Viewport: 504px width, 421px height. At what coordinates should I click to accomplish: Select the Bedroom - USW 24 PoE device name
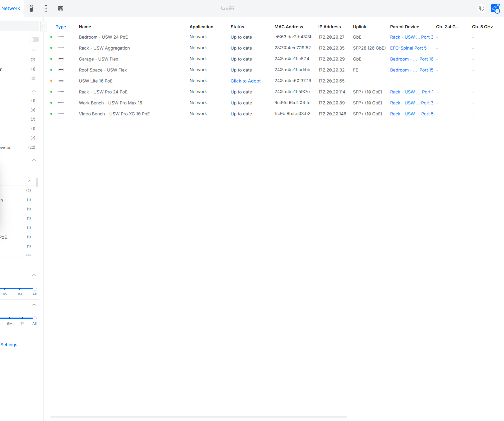point(103,37)
